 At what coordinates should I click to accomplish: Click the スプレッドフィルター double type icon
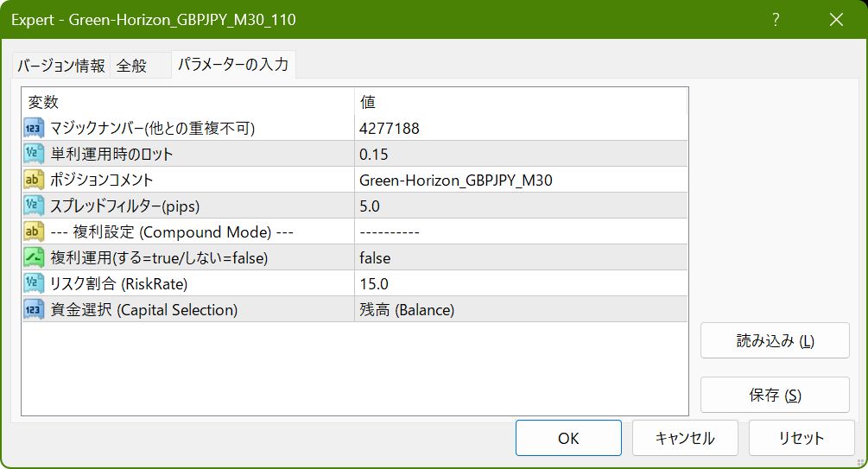[34, 206]
